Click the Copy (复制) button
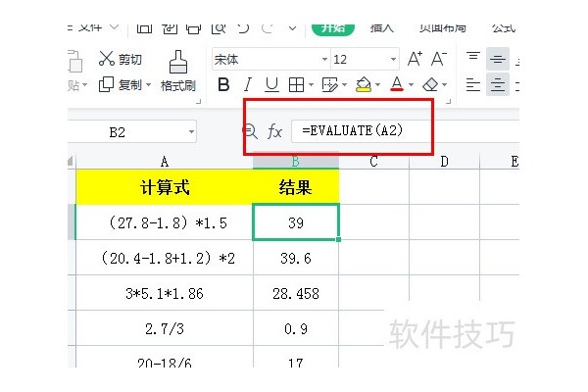588x392 pixels. [x=120, y=85]
